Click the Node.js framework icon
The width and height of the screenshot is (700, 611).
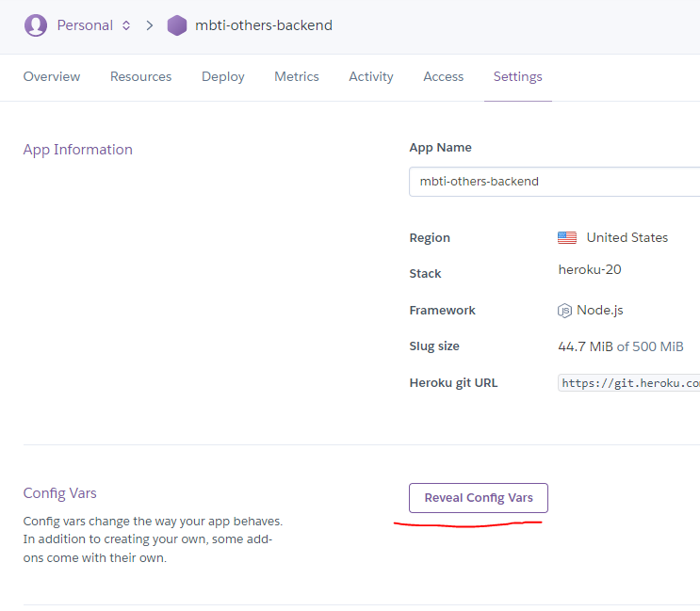coord(564,311)
